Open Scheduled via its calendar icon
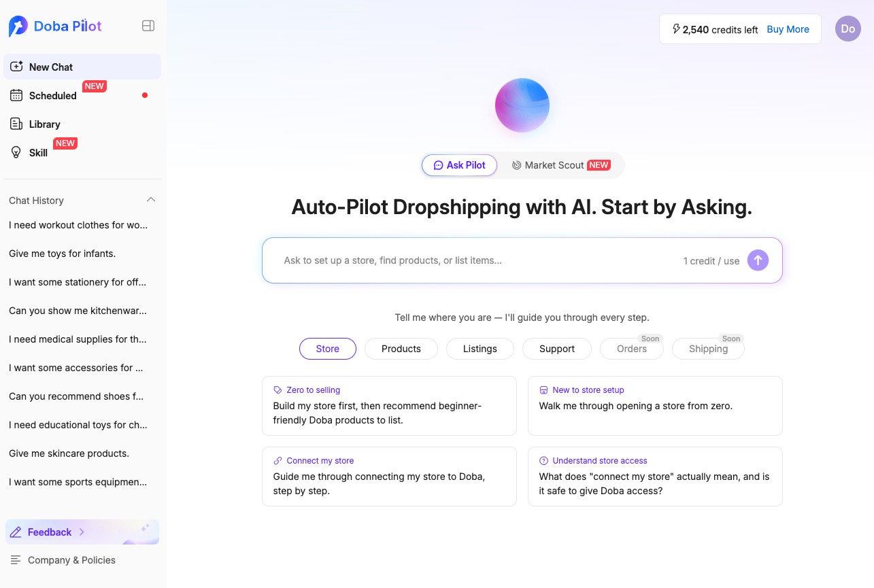 [16, 96]
